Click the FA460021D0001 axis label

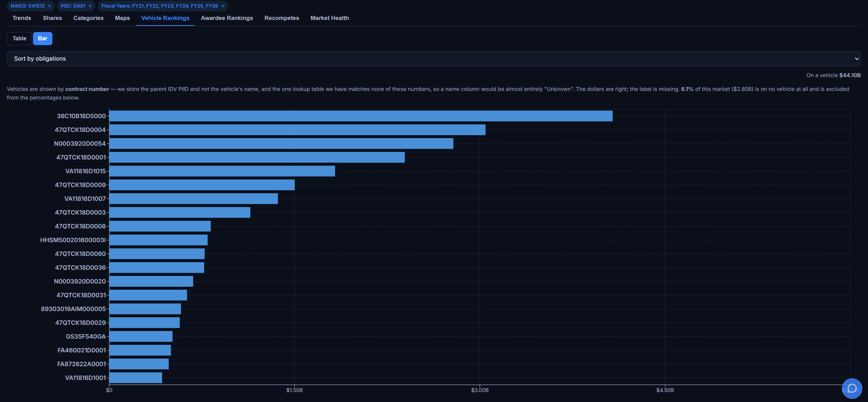pos(82,350)
